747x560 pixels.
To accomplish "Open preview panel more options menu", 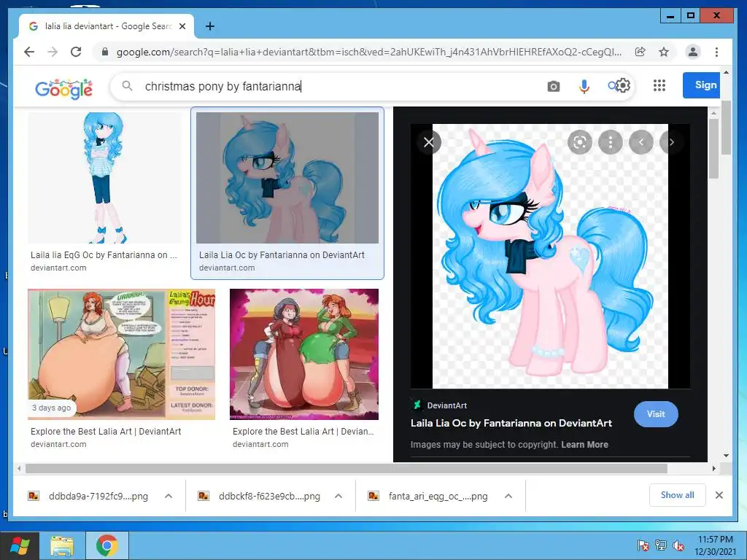I will coord(611,142).
